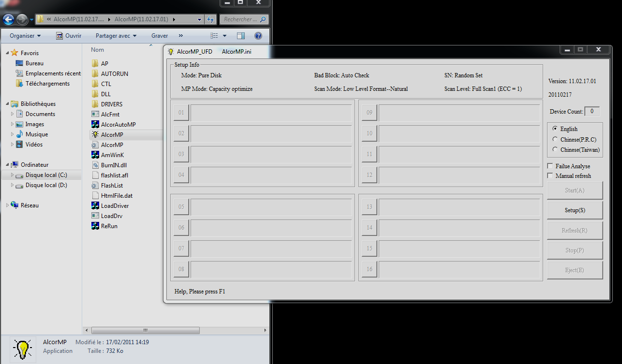Viewport: 622px width, 364px height.
Task: Select the BurnIN.dll file icon
Action: click(x=95, y=165)
